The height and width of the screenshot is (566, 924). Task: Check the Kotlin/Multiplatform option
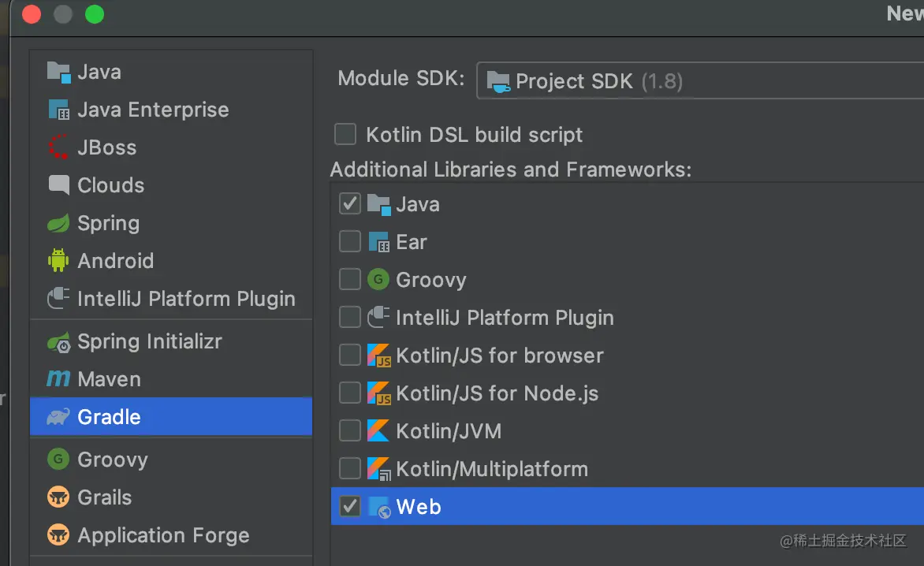tap(349, 469)
